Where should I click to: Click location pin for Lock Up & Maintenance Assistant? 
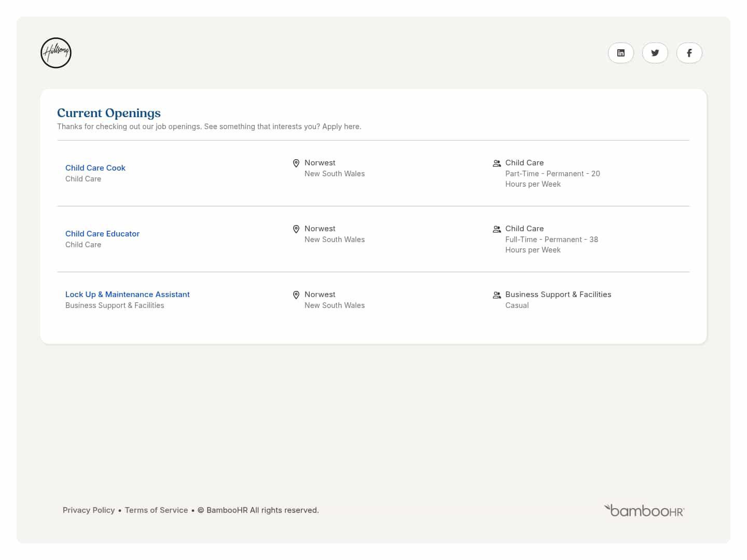[296, 295]
